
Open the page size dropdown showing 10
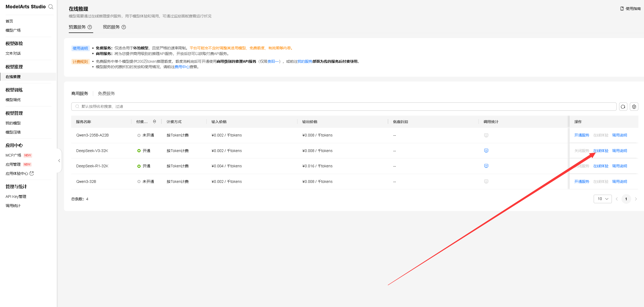pyautogui.click(x=602, y=199)
